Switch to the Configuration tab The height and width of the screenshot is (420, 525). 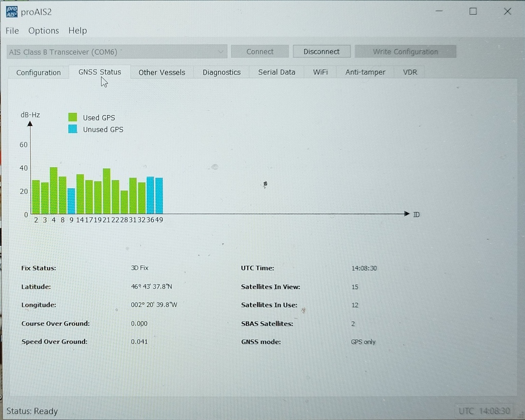(38, 73)
